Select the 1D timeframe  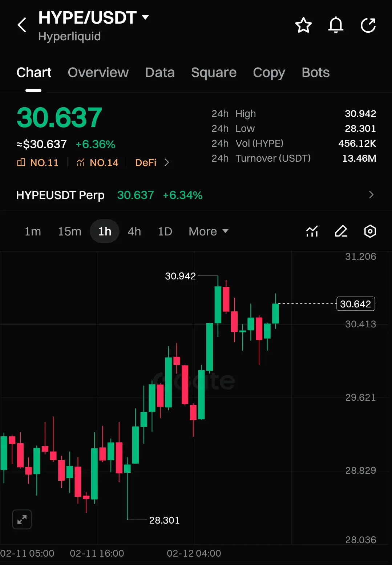click(x=165, y=231)
